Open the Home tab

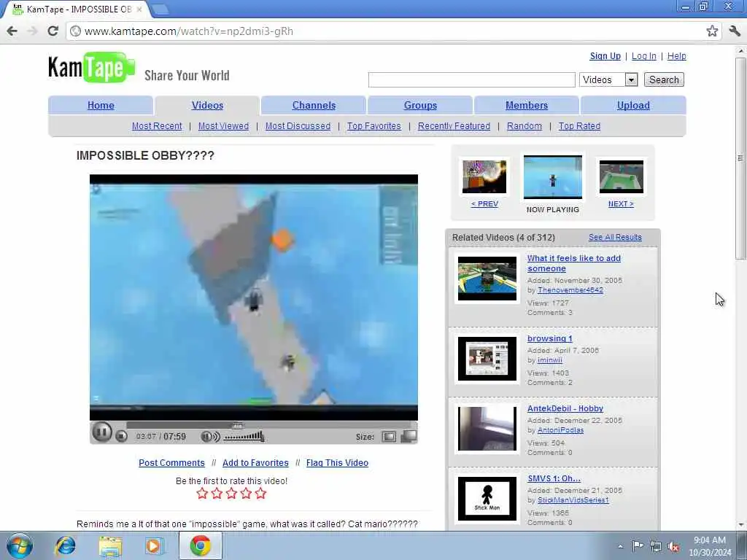[x=101, y=105]
